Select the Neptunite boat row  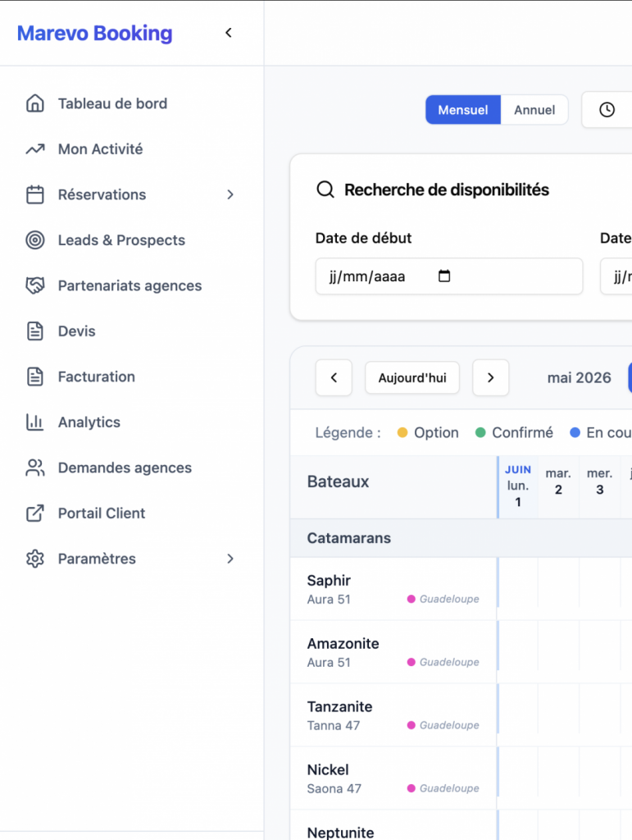(x=393, y=825)
